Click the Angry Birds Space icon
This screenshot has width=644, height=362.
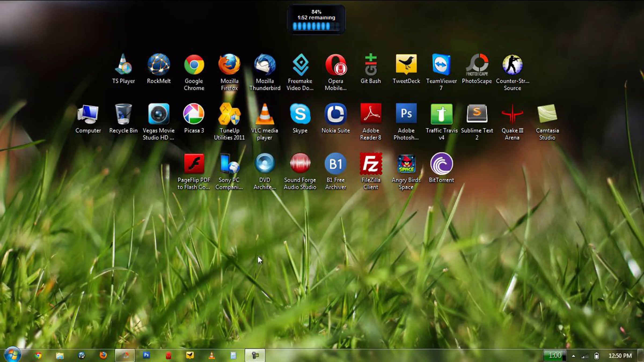[x=406, y=164]
